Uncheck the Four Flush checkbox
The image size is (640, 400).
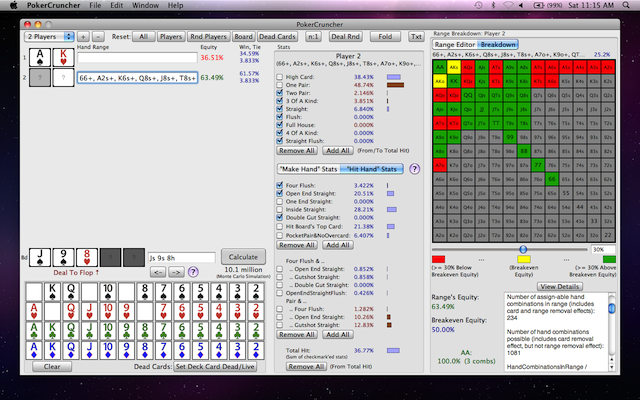(280, 185)
